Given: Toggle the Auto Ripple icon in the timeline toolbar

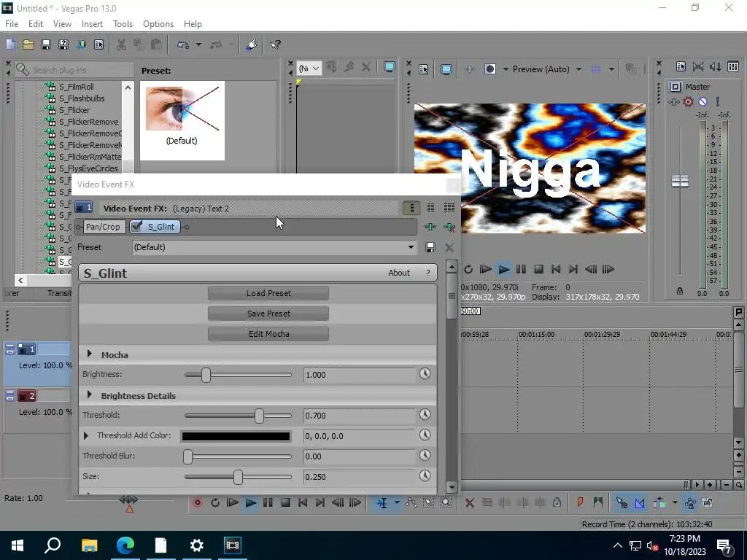Looking at the screenshot, I should coord(659,502).
